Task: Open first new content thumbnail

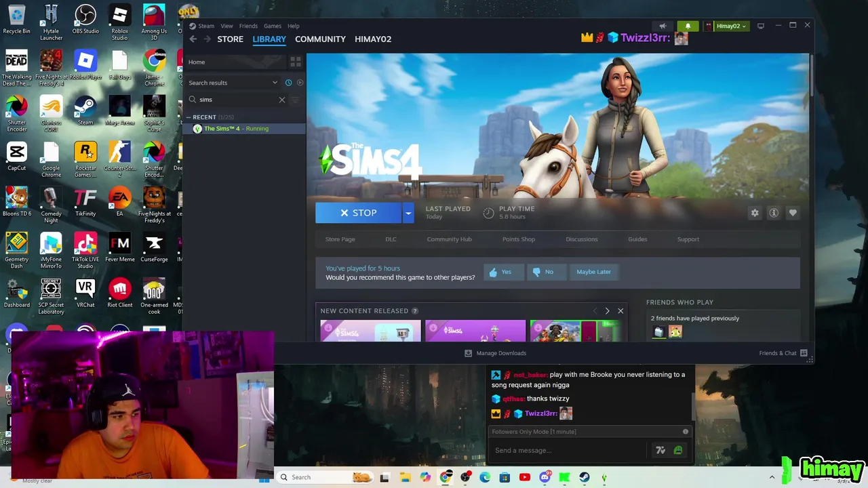Action: pos(370,331)
